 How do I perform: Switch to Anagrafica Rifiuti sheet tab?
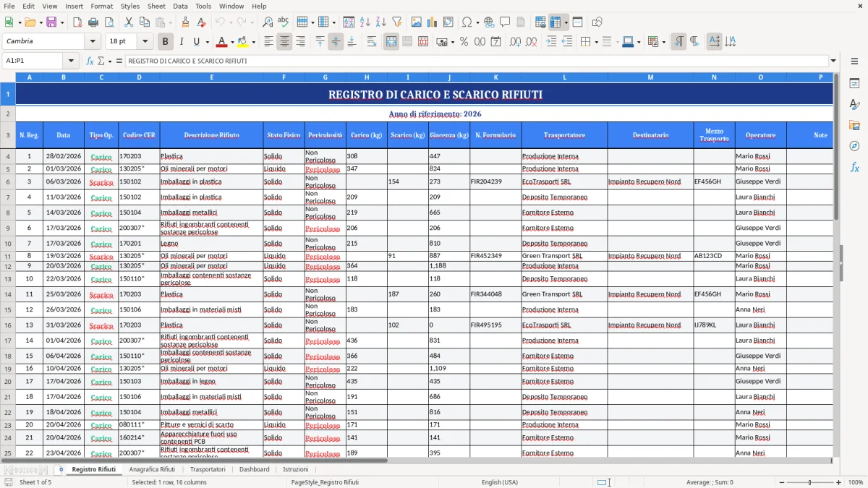click(152, 469)
